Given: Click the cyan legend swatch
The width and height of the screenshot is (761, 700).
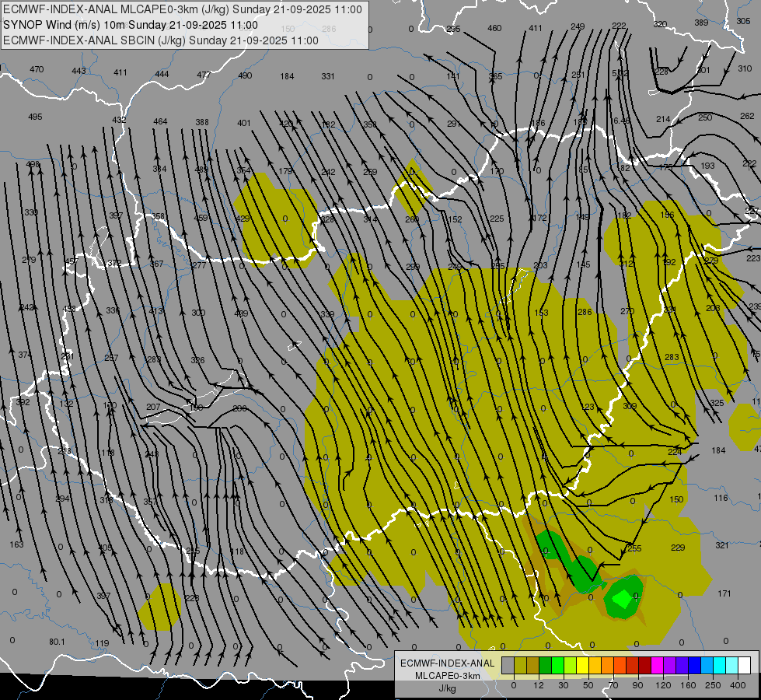Looking at the screenshot, I should [721, 665].
